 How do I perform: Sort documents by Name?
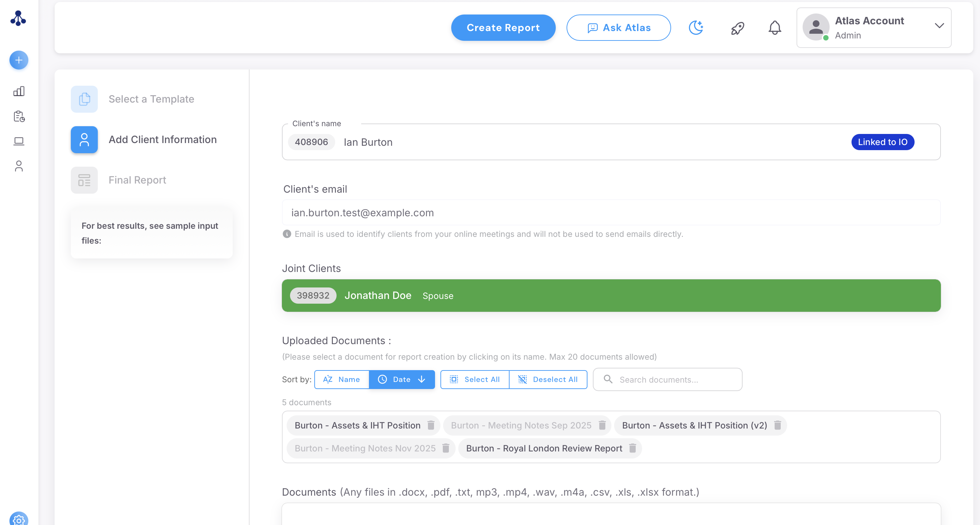341,379
